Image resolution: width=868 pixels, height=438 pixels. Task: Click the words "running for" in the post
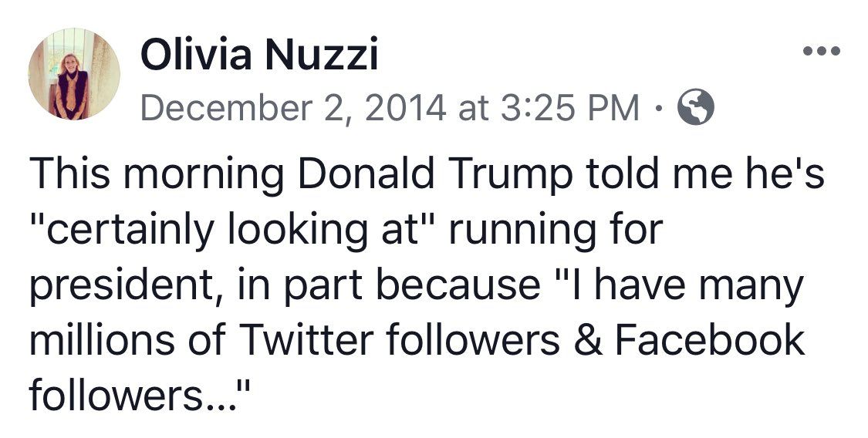(x=566, y=231)
